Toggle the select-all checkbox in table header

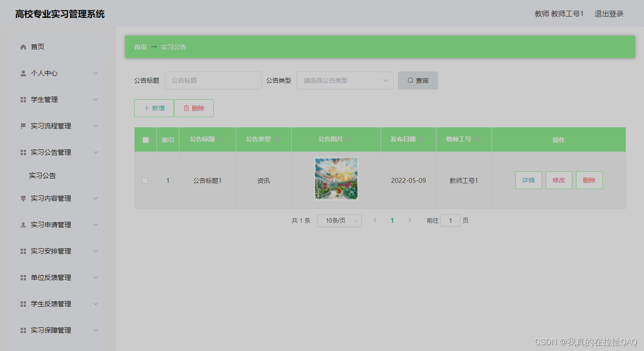(145, 140)
